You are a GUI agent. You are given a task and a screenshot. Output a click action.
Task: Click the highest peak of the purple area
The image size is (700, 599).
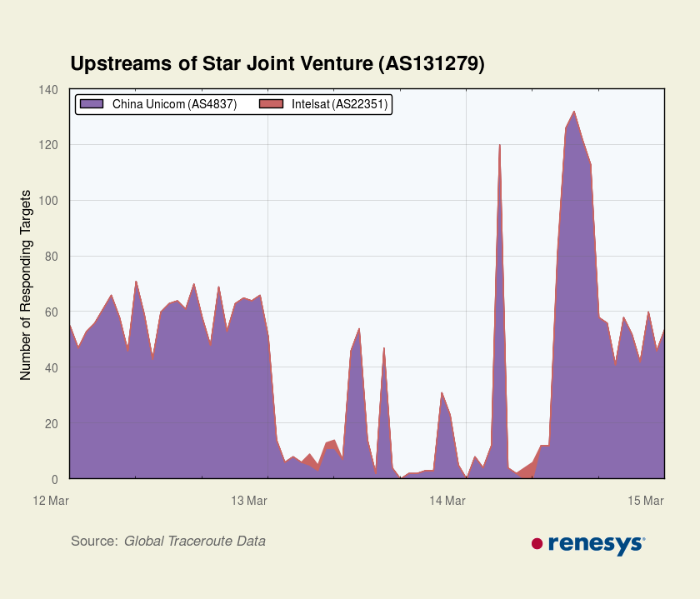(573, 114)
